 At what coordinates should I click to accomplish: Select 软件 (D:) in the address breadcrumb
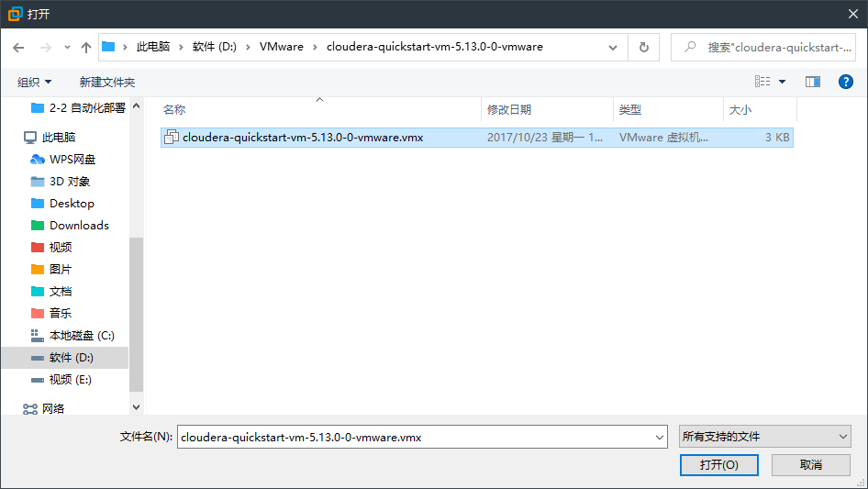214,47
